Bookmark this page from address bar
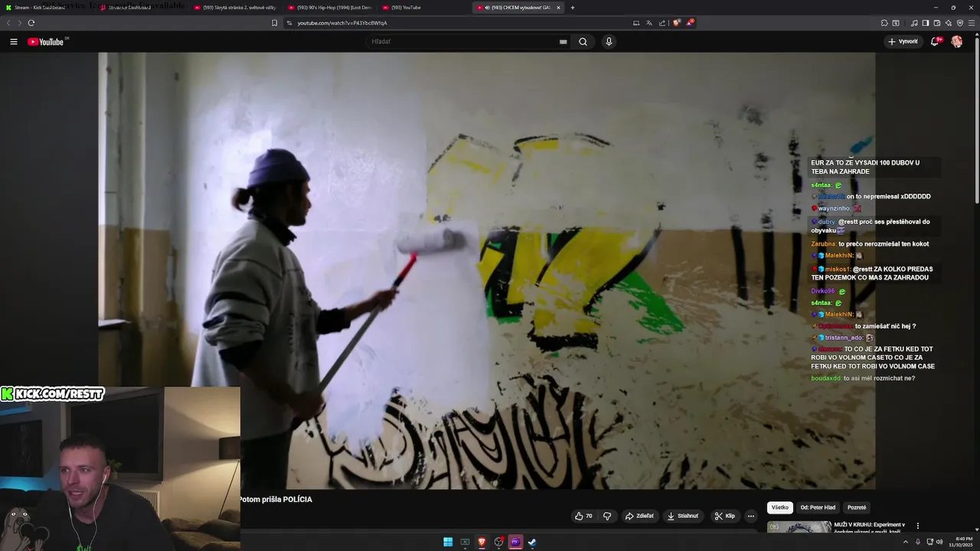Screen dimensions: 980x551 [x=274, y=23]
